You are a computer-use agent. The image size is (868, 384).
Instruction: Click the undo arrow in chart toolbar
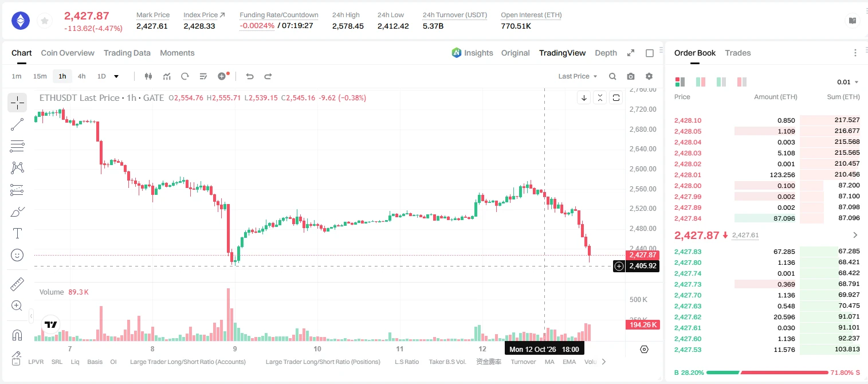250,76
